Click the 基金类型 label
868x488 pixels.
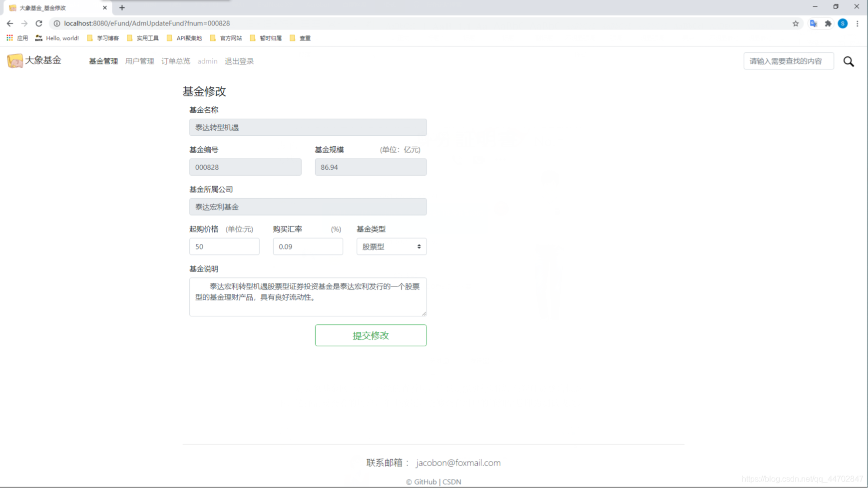pyautogui.click(x=371, y=229)
